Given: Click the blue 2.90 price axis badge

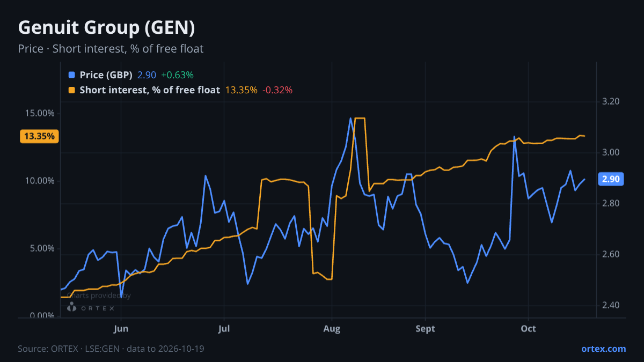Looking at the screenshot, I should (x=611, y=179).
